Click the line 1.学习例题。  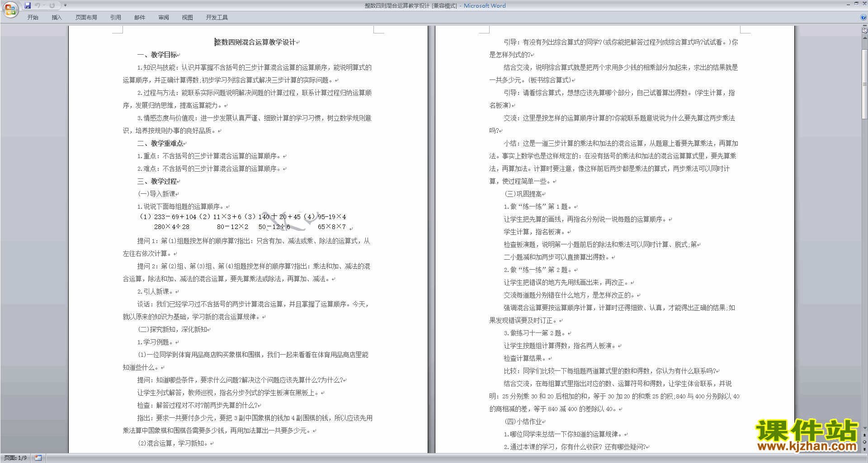[x=156, y=342]
